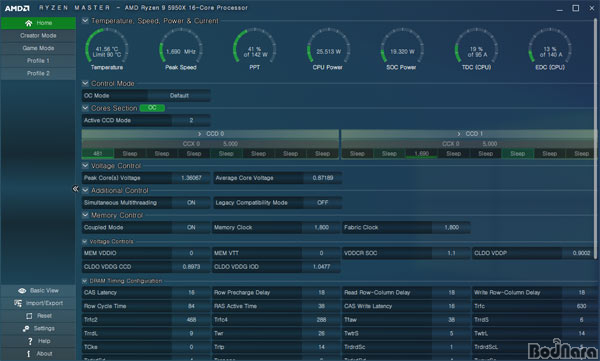Viewport: 600px width, 361px height.
Task: Open Creator Mode tab
Action: [x=38, y=36]
